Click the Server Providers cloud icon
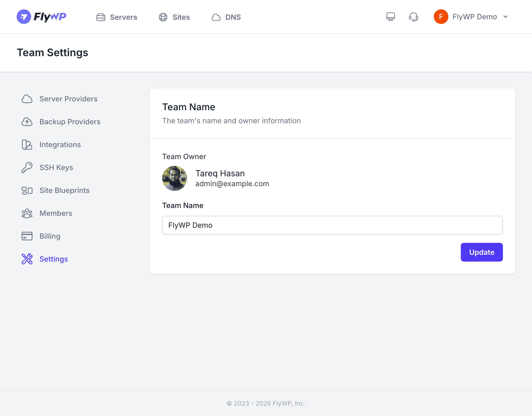Viewport: 532px width, 416px height. [x=27, y=99]
